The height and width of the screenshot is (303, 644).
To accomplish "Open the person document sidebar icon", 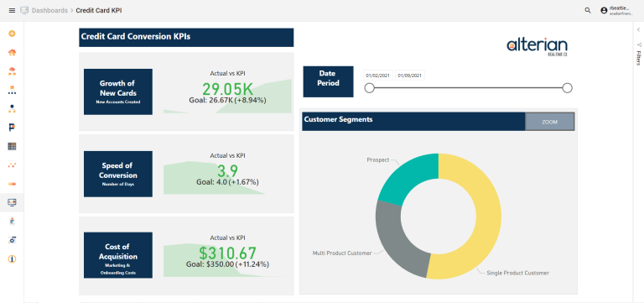I will [12, 222].
